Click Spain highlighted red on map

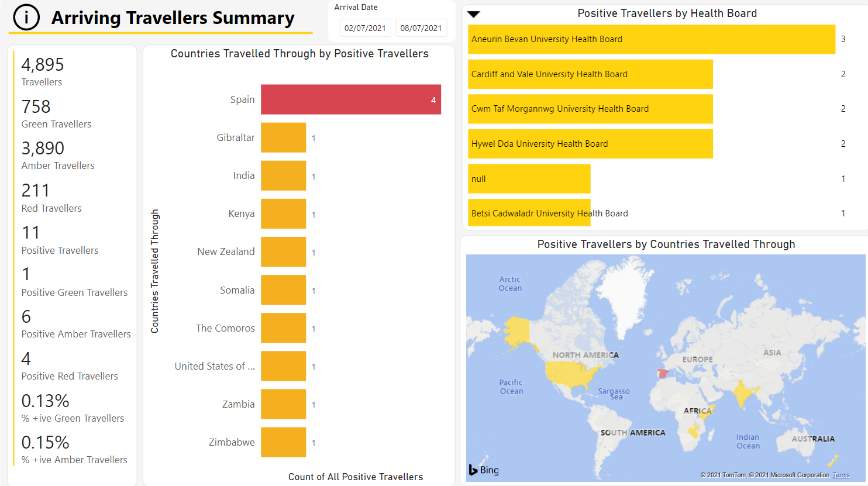[x=663, y=374]
